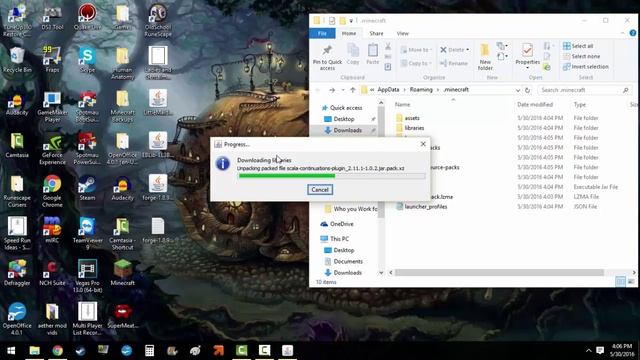640x360 pixels.
Task: Open Skype desktop shortcut
Action: pos(87,60)
